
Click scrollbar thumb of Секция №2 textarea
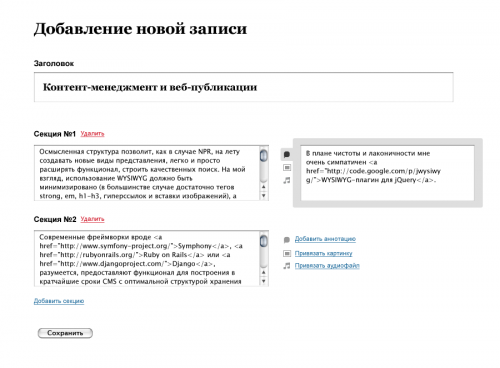point(264,241)
